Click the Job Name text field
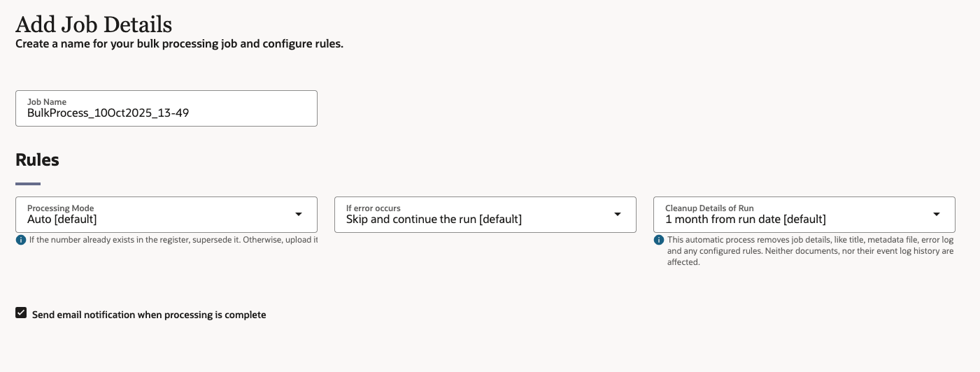Image resolution: width=980 pixels, height=372 pixels. click(x=166, y=113)
